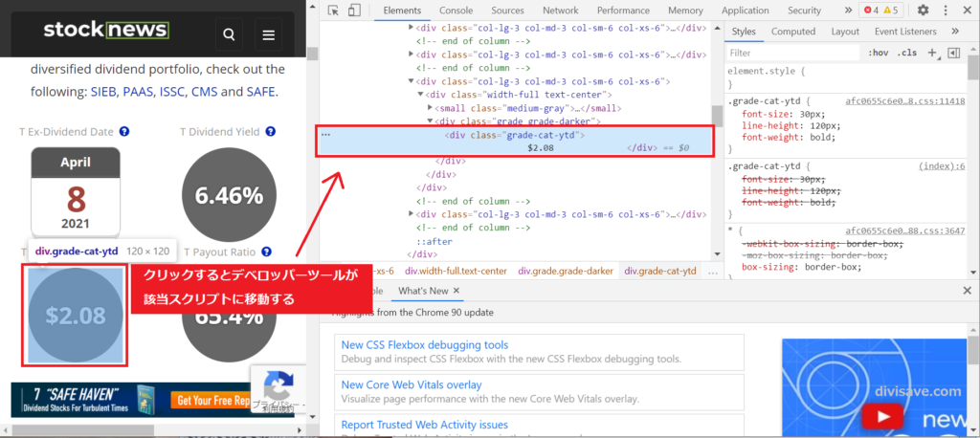Show more Styles pane tabs chevron
The width and height of the screenshot is (980, 438).
pos(955,32)
